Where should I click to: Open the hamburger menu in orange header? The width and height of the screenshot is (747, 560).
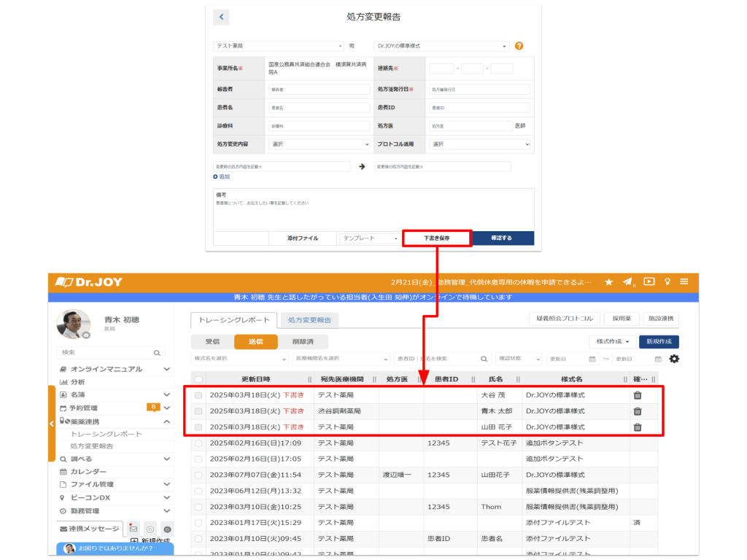[684, 281]
